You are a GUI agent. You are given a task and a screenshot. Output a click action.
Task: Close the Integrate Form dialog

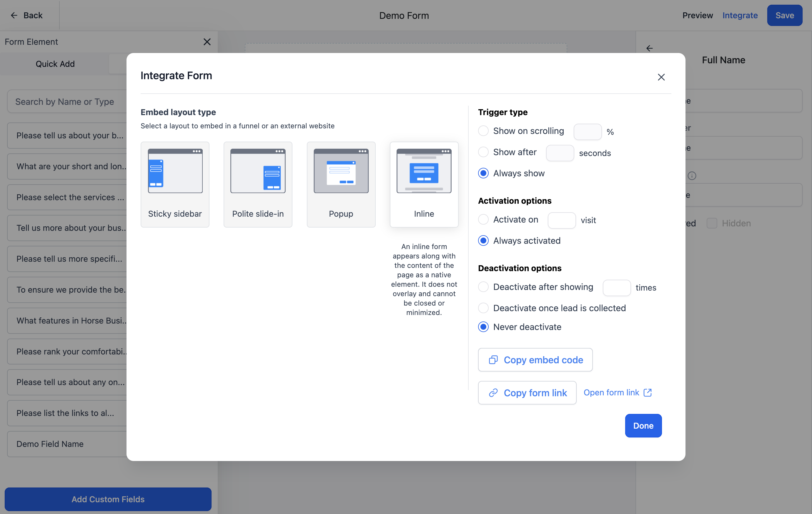point(661,77)
